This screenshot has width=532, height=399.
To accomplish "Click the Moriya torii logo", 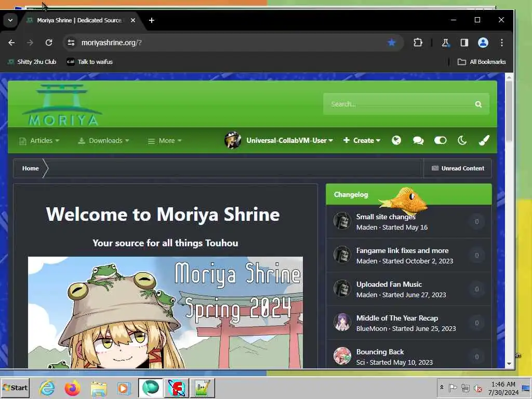I will click(62, 105).
